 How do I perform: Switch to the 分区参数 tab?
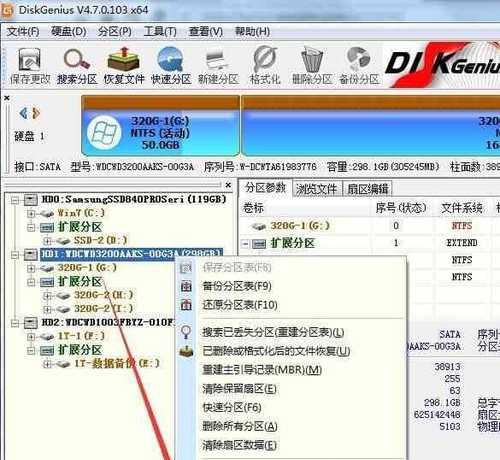pyautogui.click(x=265, y=188)
